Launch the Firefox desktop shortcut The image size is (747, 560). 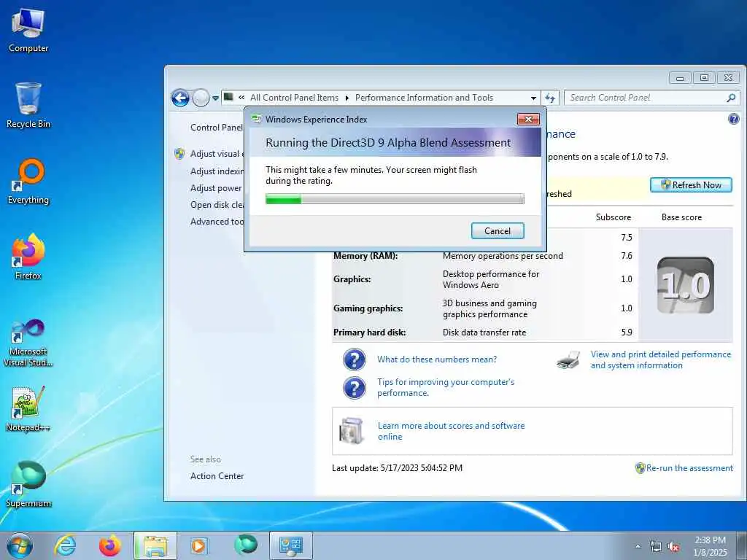(28, 257)
